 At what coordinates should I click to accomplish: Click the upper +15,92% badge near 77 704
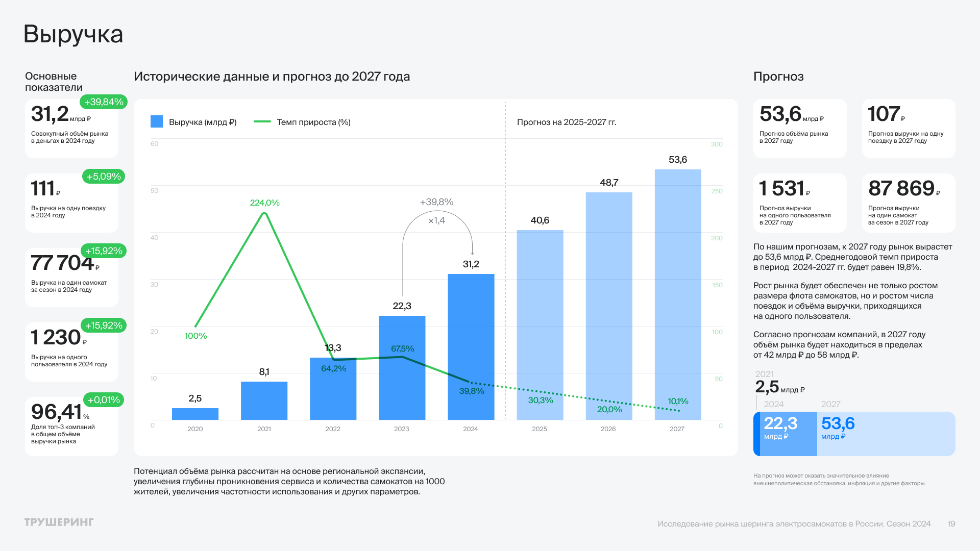(104, 251)
